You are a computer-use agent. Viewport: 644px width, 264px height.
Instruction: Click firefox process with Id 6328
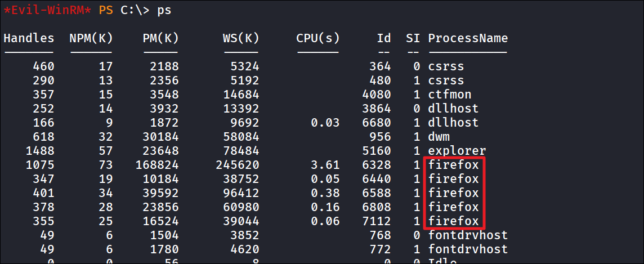(453, 164)
